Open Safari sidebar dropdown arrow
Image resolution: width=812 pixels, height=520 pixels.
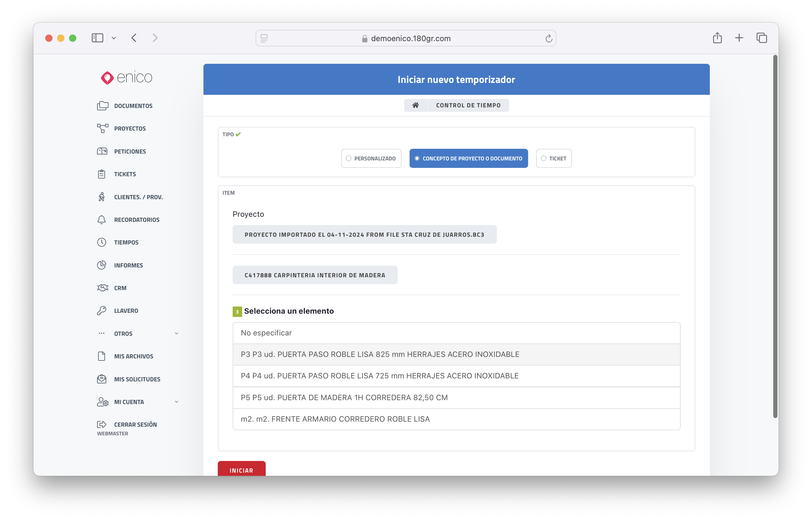coord(114,38)
